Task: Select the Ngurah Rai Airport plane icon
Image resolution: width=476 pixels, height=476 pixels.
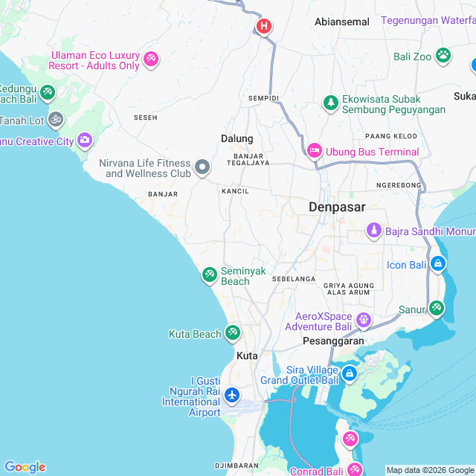Action: [x=232, y=395]
